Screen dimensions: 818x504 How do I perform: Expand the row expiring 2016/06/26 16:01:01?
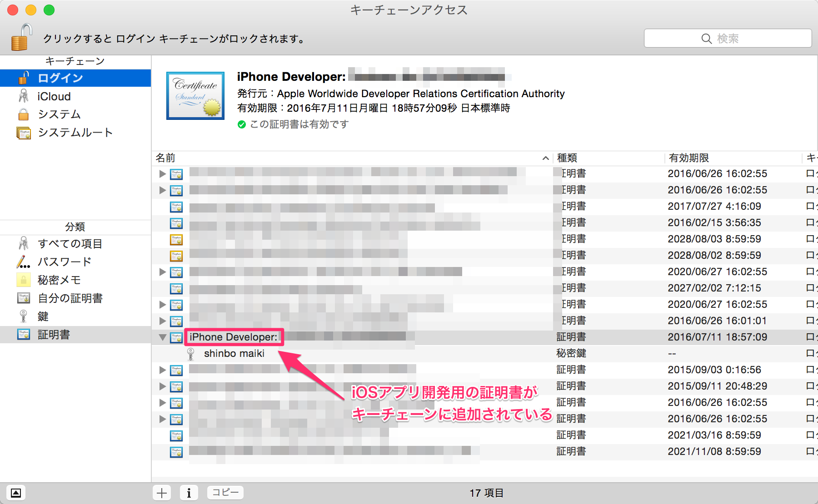162,321
